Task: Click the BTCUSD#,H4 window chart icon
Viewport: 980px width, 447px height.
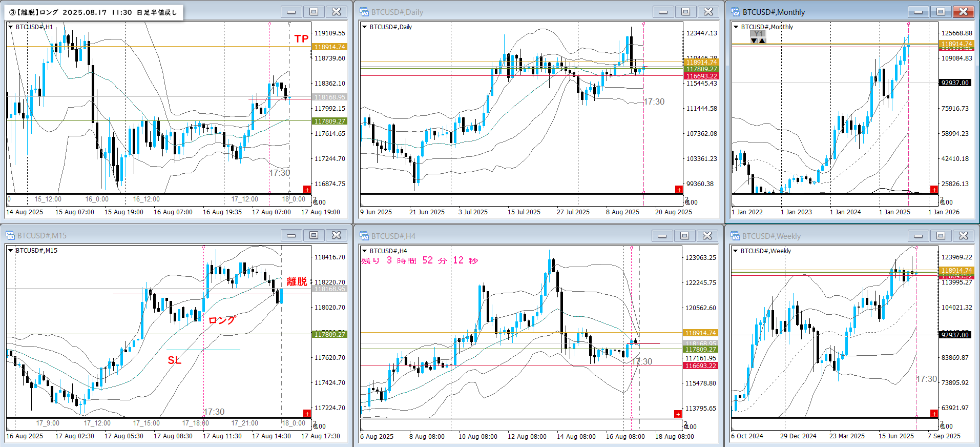Action: [x=364, y=236]
